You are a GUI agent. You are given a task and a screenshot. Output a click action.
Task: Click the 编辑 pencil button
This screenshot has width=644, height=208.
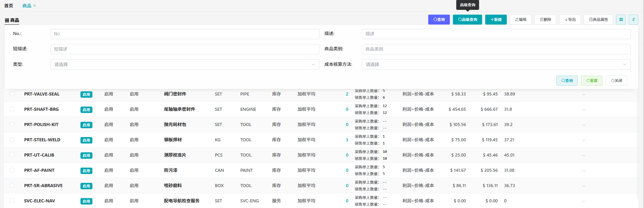click(x=521, y=19)
